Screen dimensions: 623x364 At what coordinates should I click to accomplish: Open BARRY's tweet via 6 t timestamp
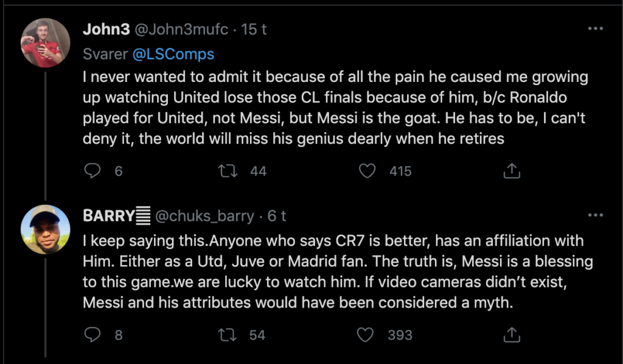click(x=277, y=216)
